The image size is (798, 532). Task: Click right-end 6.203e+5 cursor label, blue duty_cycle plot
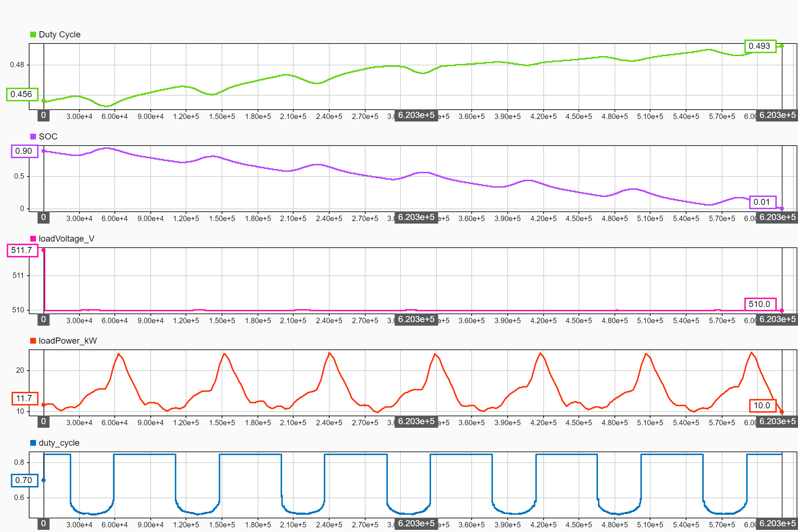777,524
